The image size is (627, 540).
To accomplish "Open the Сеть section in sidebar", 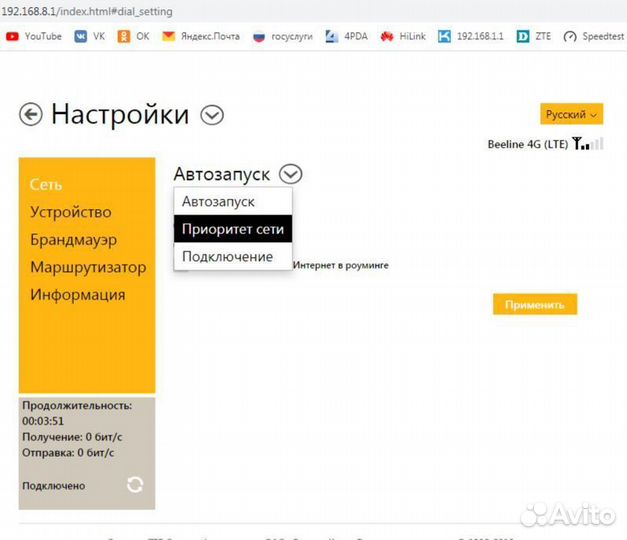I will 46,184.
